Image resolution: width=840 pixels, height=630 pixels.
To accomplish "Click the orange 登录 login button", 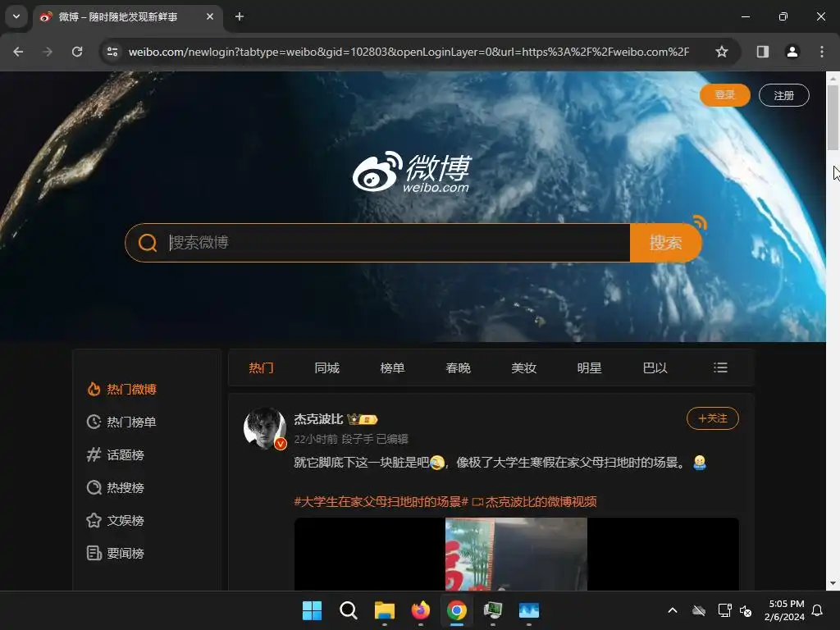I will click(x=725, y=95).
